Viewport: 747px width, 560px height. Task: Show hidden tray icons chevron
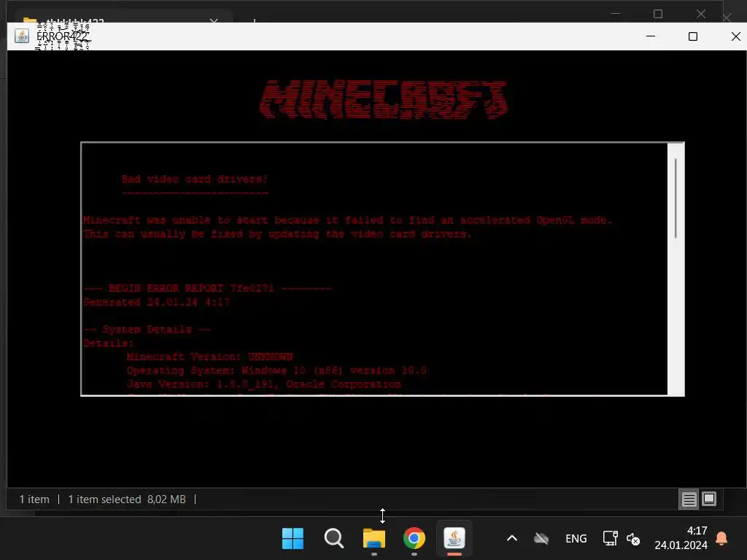pos(512,539)
